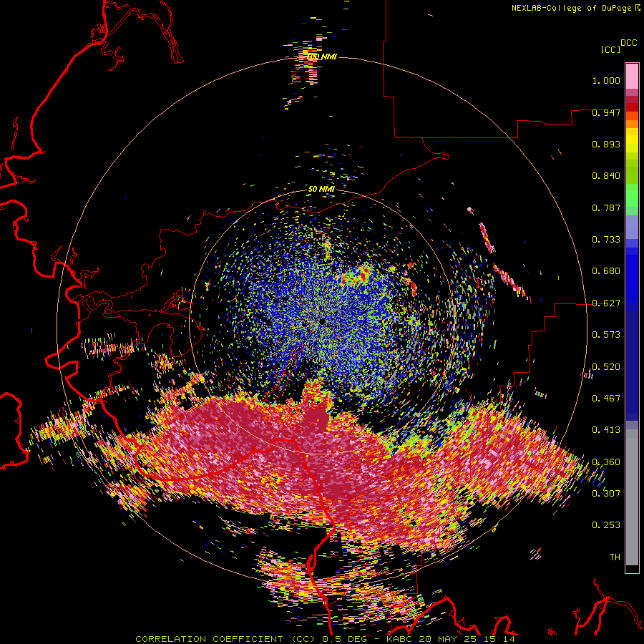
Task: Click the 100 NMI range ring label
Action: (323, 57)
